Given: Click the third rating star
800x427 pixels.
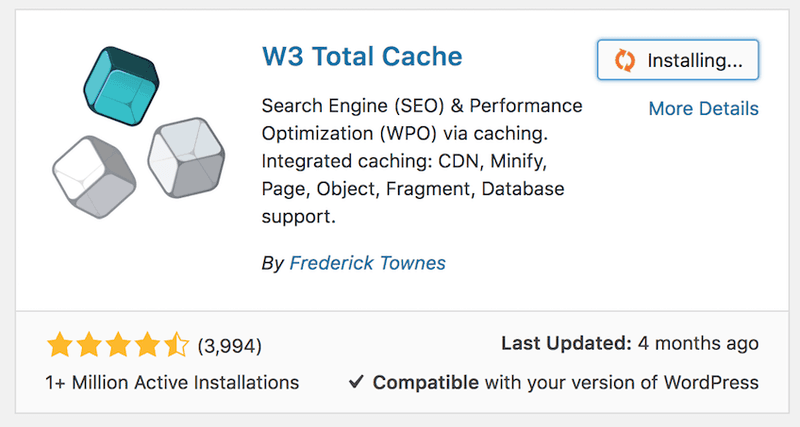Looking at the screenshot, I should [117, 346].
